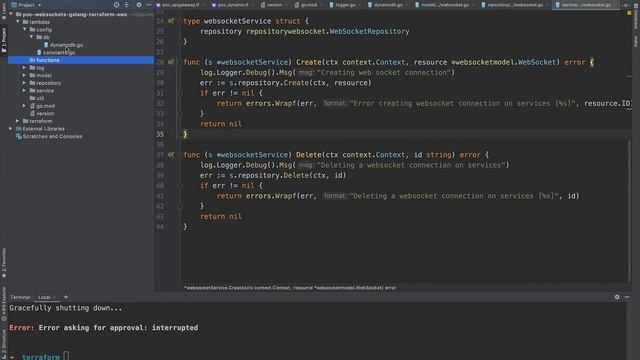
Task: Add a new terminal session
Action: tap(66, 297)
